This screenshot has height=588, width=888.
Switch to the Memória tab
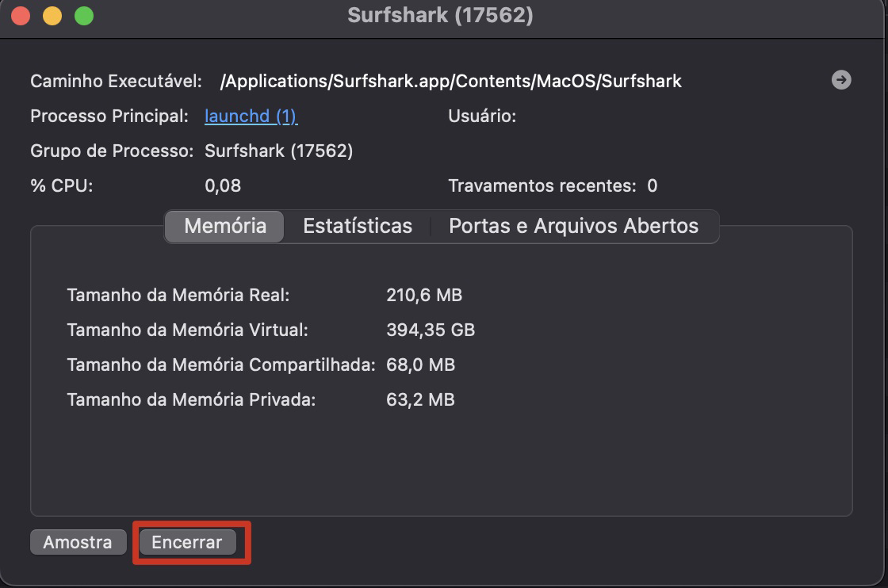(x=225, y=226)
